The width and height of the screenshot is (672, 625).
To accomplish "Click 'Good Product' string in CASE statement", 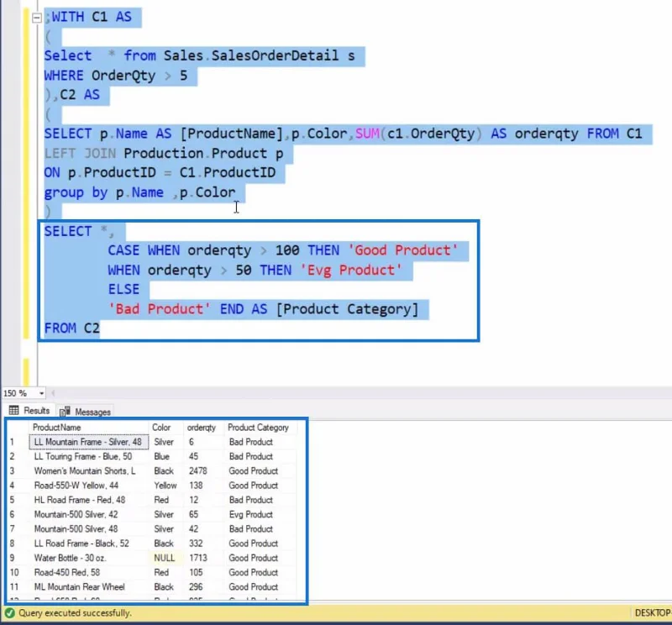I will (403, 250).
